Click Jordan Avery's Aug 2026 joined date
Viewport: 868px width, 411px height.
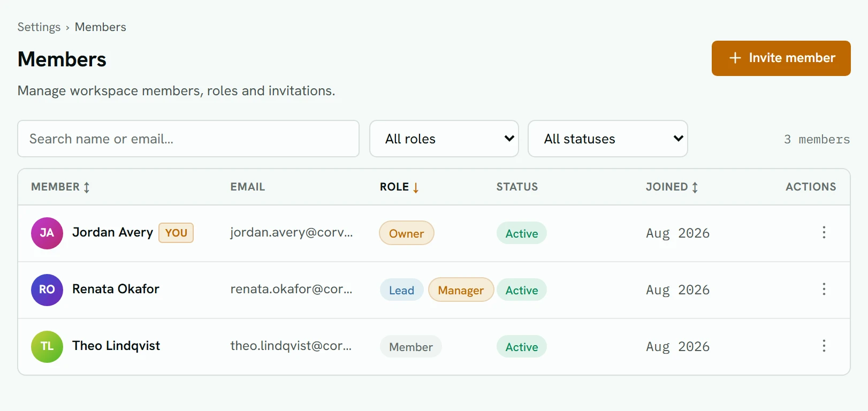(678, 233)
